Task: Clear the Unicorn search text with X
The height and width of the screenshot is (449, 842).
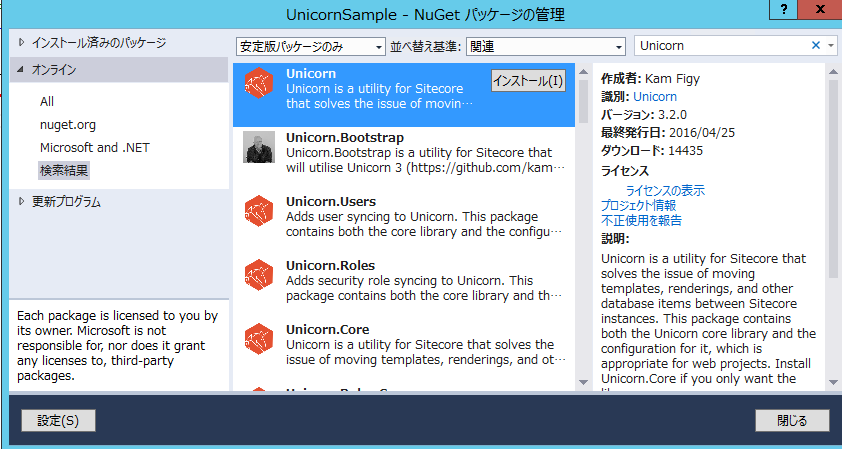Action: pyautogui.click(x=816, y=46)
